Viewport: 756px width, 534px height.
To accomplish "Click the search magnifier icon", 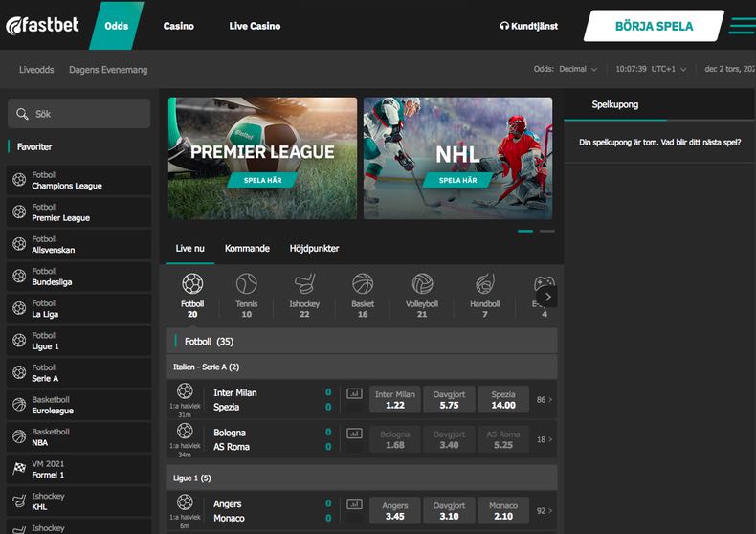I will pos(22,114).
